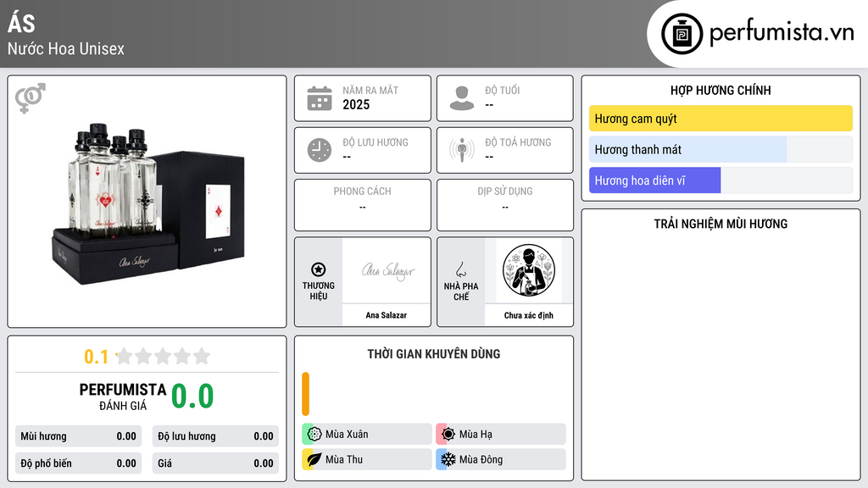
Task: Click the Ana Salazar signature brand logo
Action: 387,271
